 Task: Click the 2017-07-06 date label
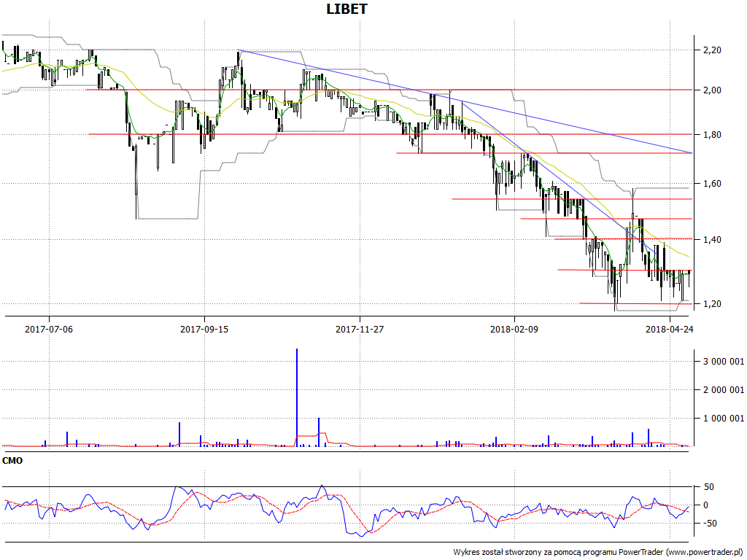[x=49, y=329]
